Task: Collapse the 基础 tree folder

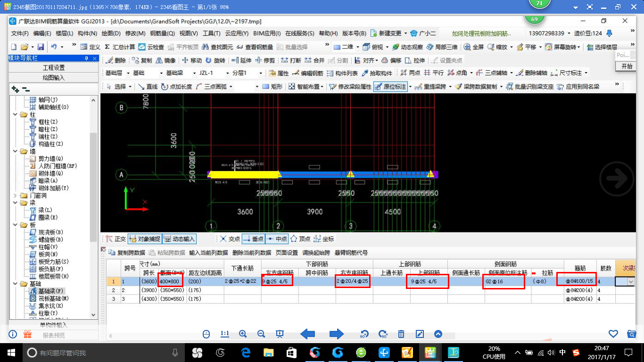Action: click(x=15, y=284)
